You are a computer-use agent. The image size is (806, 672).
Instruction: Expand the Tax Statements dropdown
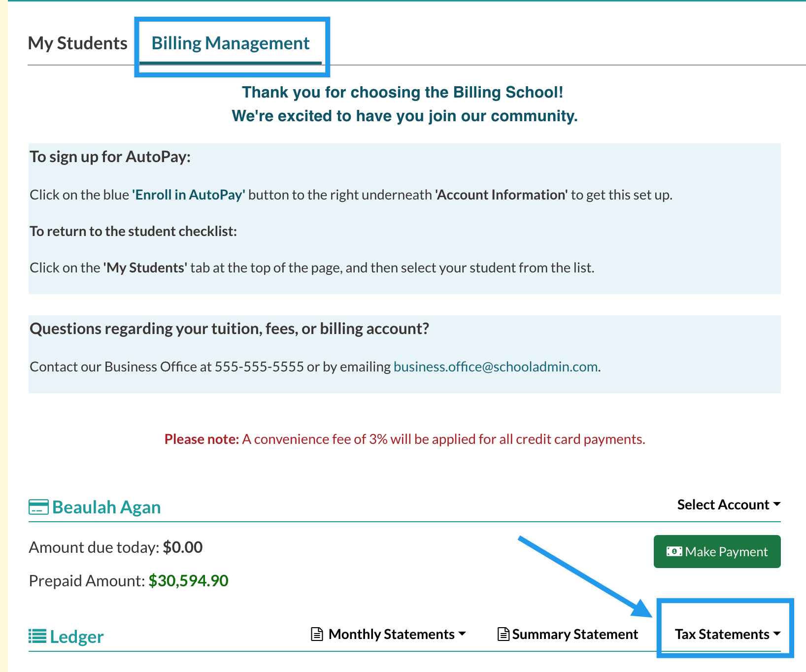[727, 634]
